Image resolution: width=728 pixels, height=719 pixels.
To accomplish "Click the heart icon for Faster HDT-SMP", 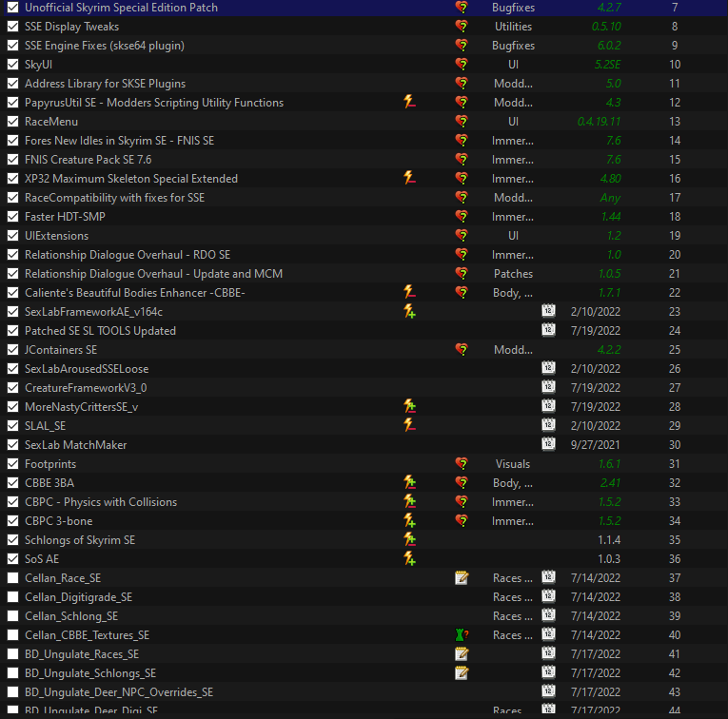I will click(462, 216).
